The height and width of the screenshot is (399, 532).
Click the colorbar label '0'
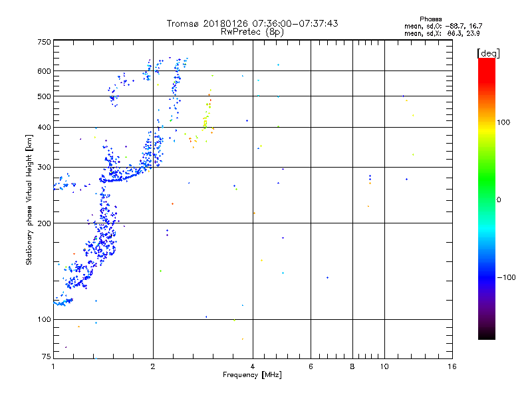click(x=498, y=200)
